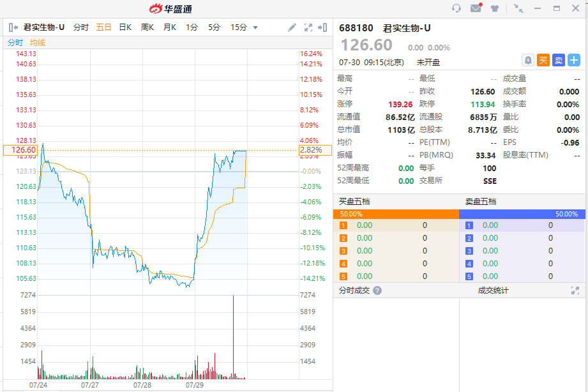Collapse the right quote panel icon
588x392 pixels.
(322, 27)
